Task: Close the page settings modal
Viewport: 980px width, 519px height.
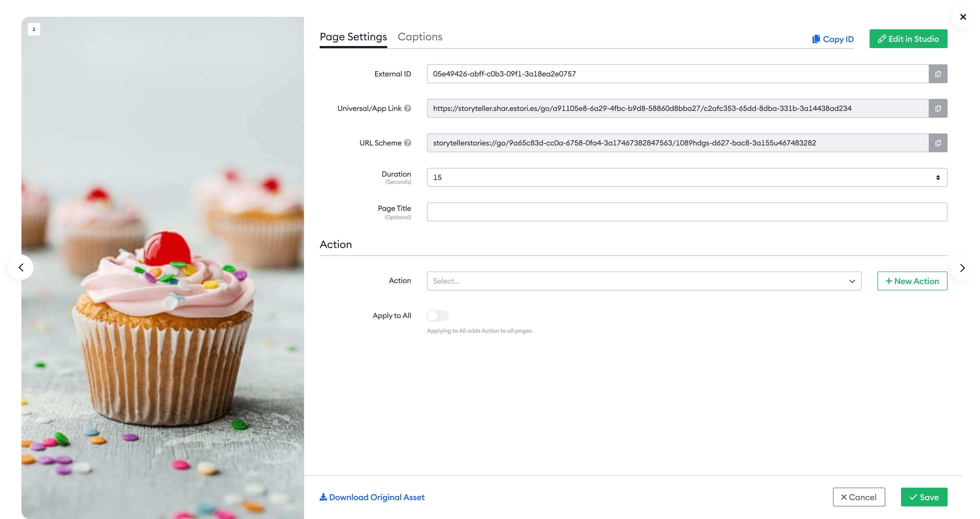Action: pos(963,17)
